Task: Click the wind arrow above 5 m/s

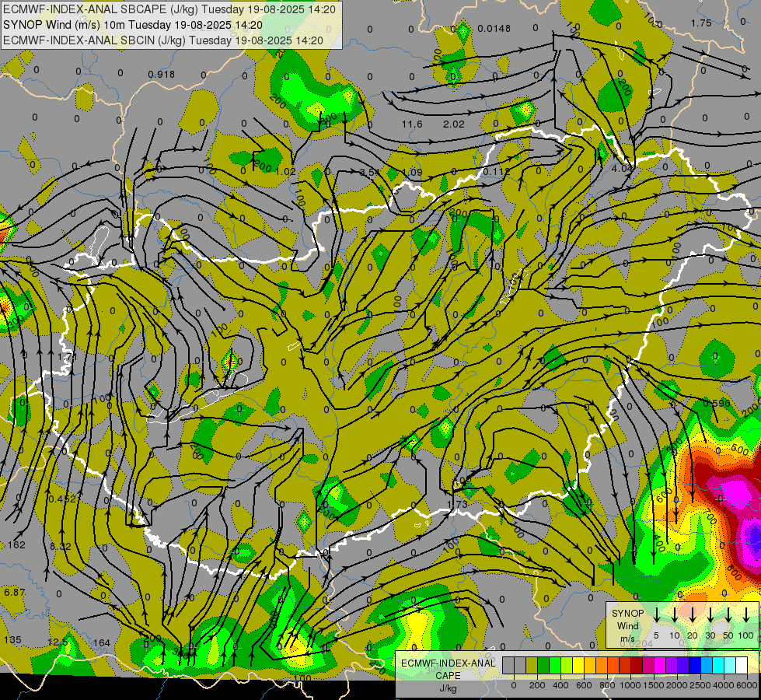Action: tap(657, 614)
